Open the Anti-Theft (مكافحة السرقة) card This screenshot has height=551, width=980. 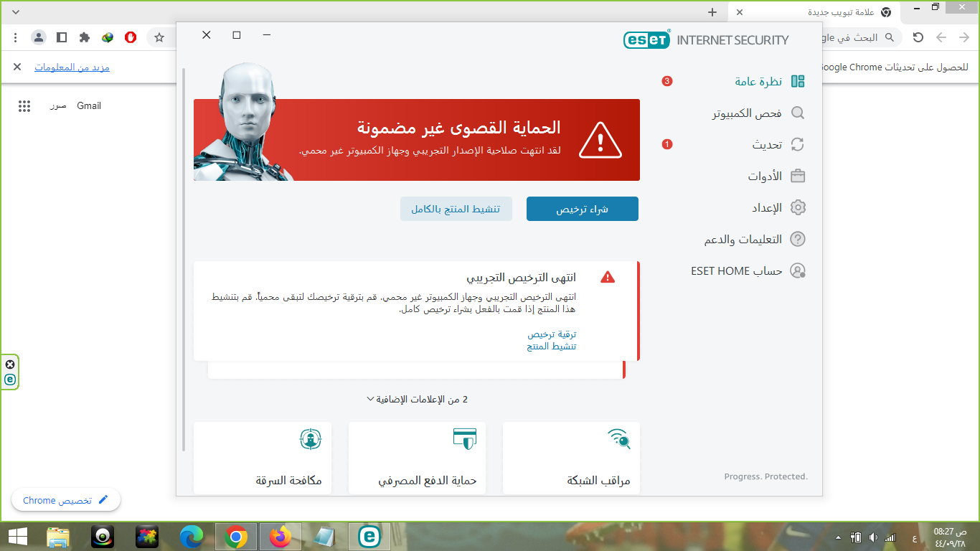point(263,458)
